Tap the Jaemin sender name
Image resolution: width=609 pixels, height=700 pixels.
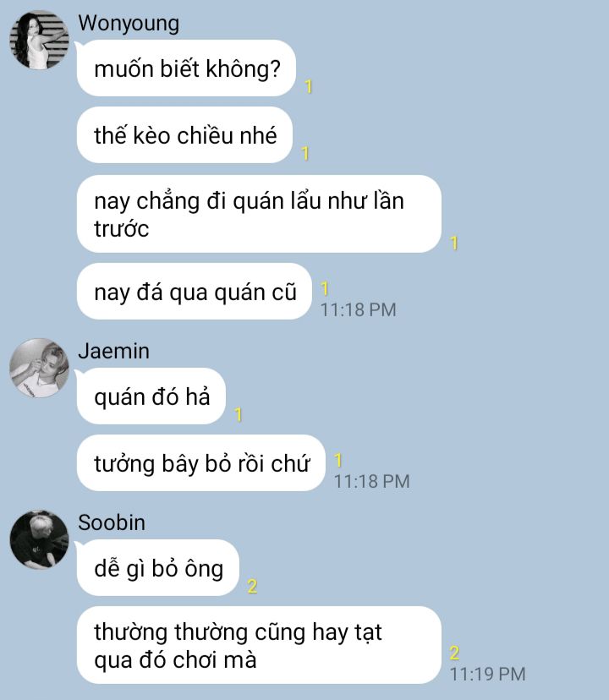(113, 351)
